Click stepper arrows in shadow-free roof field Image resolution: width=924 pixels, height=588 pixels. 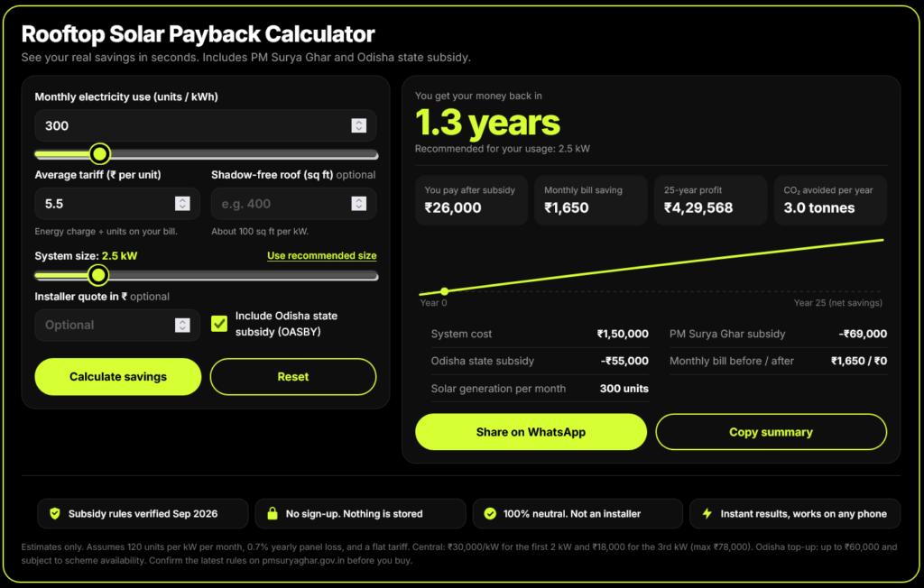click(359, 203)
